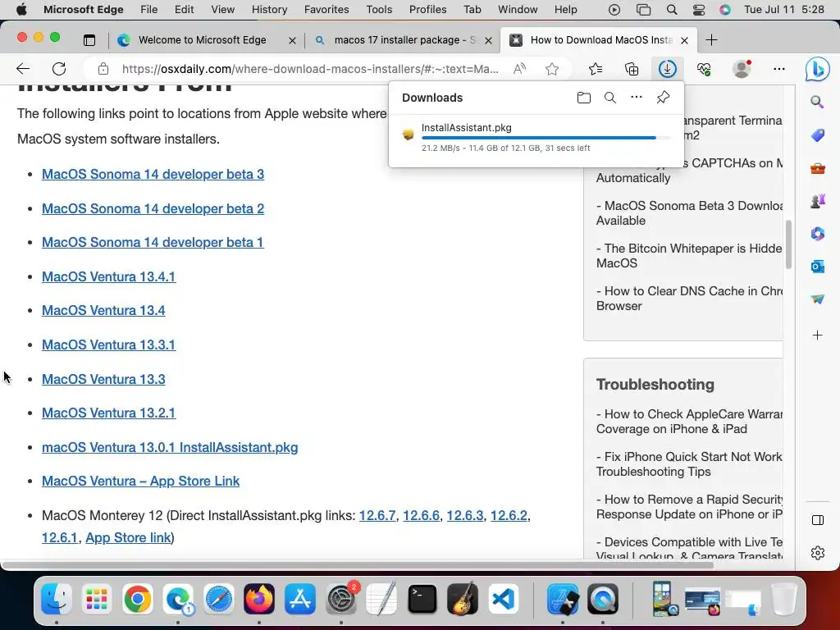Add a site to sidebar plus
This screenshot has width=840, height=630.
(818, 336)
